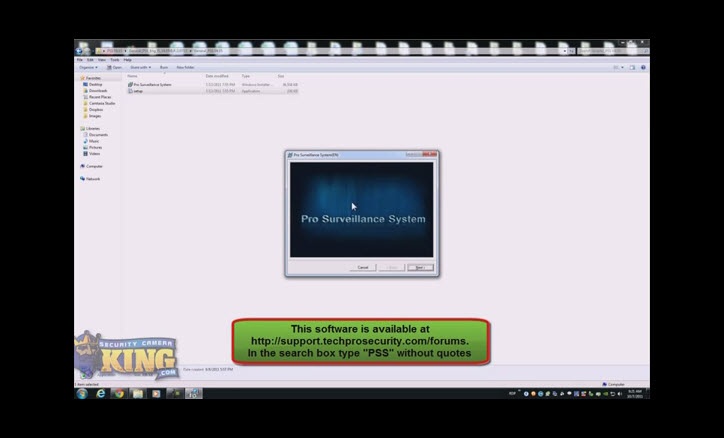
Task: Open the Edit menu in Explorer
Action: pos(90,60)
